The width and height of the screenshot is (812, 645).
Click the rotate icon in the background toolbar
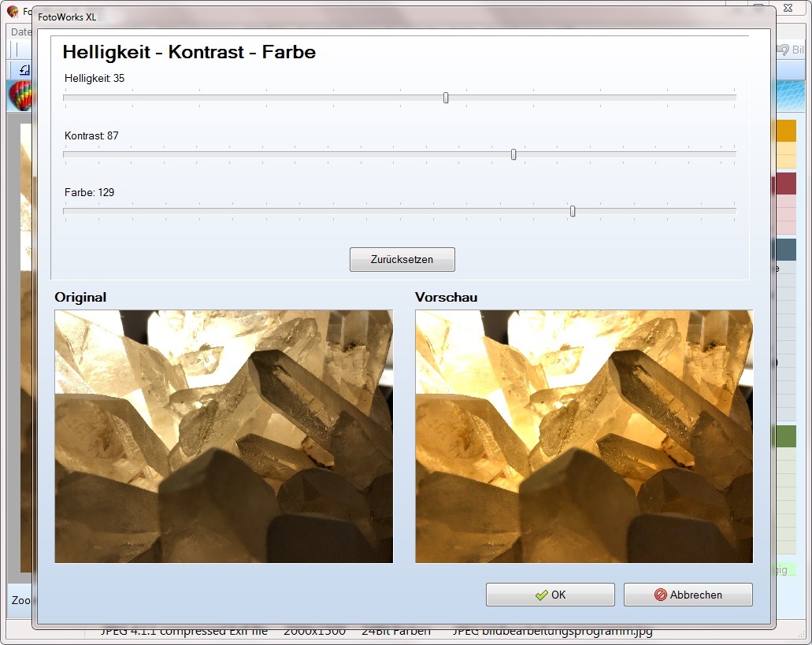point(24,69)
